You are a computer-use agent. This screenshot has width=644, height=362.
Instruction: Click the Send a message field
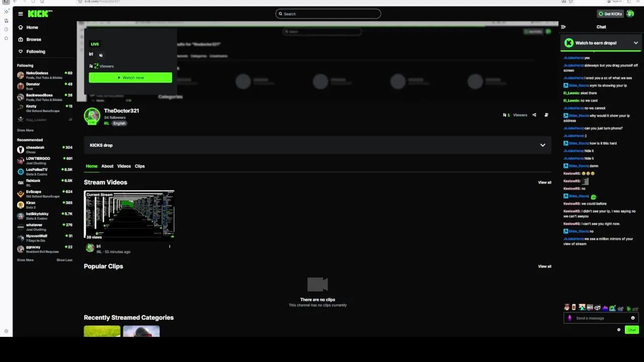601,318
